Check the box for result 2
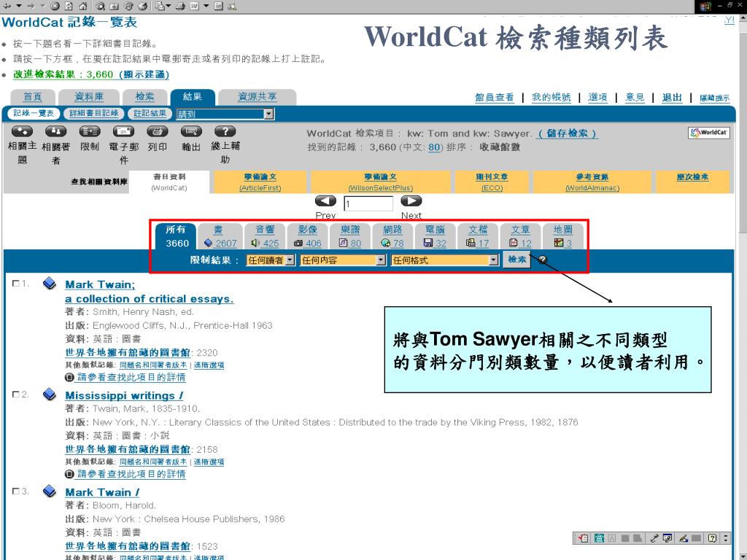Image resolution: width=747 pixels, height=560 pixels. [x=16, y=394]
